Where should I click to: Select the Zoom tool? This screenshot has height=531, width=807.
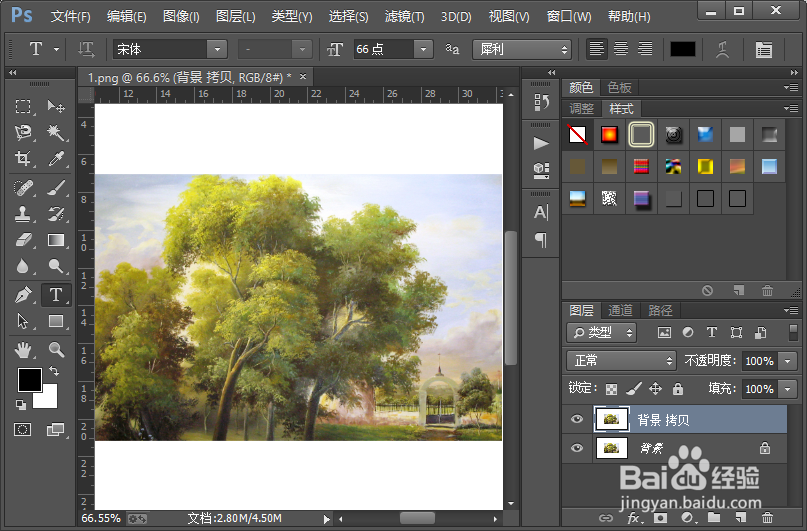(x=56, y=350)
